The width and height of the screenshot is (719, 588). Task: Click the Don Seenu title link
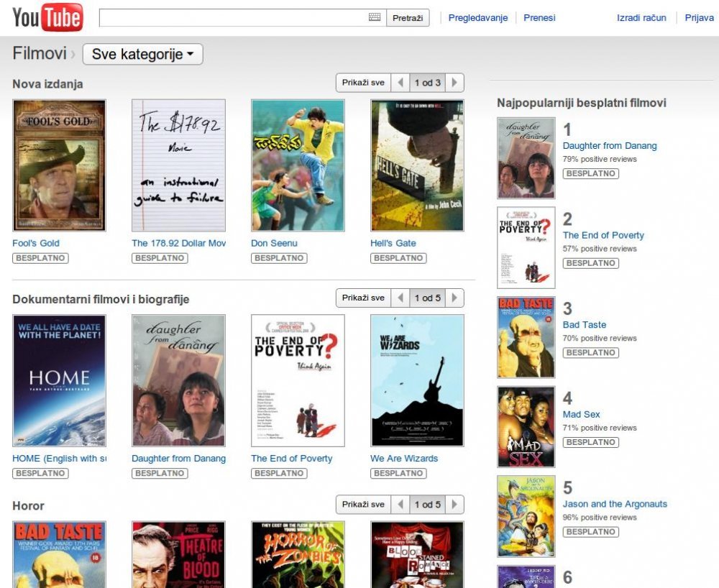(274, 244)
